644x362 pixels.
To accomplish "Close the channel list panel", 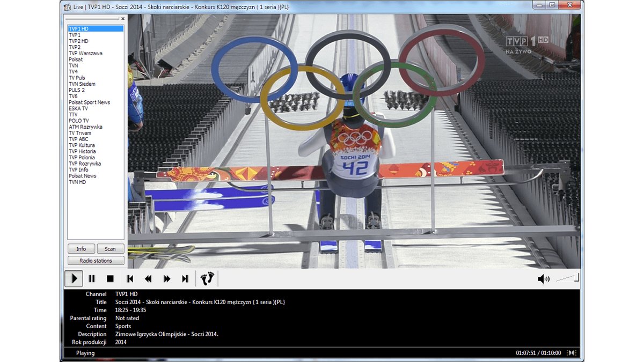I will pos(123,19).
